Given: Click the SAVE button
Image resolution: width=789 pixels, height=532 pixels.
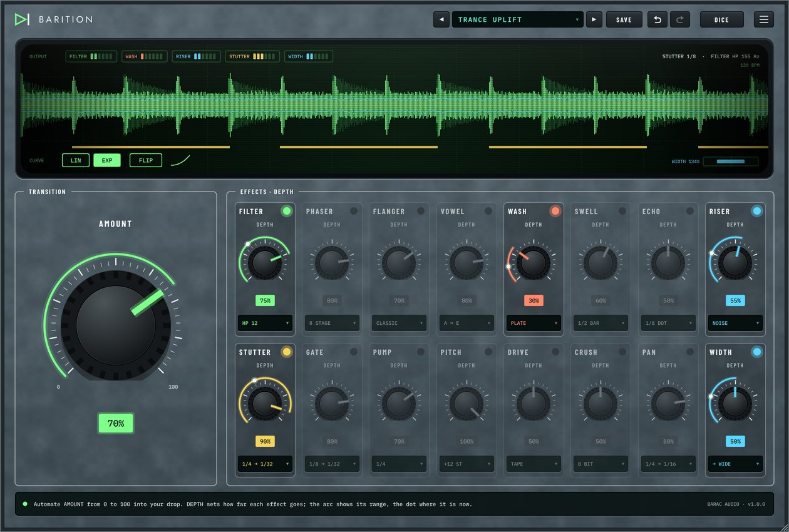Looking at the screenshot, I should click(624, 19).
